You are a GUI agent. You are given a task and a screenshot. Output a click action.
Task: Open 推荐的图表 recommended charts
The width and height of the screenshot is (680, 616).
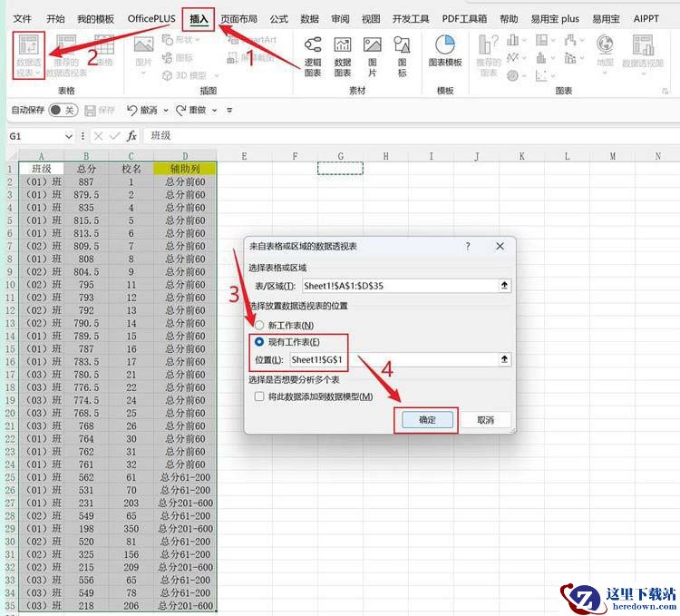(489, 56)
